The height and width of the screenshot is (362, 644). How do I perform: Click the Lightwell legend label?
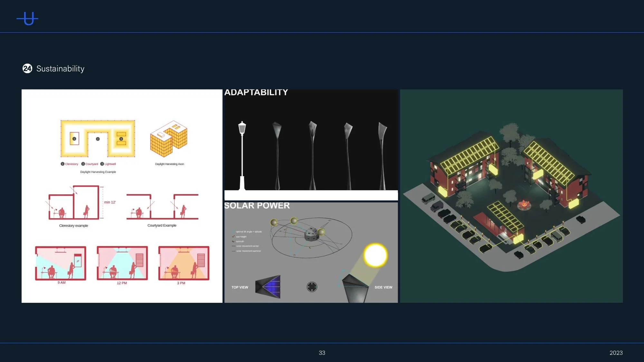[x=110, y=164]
